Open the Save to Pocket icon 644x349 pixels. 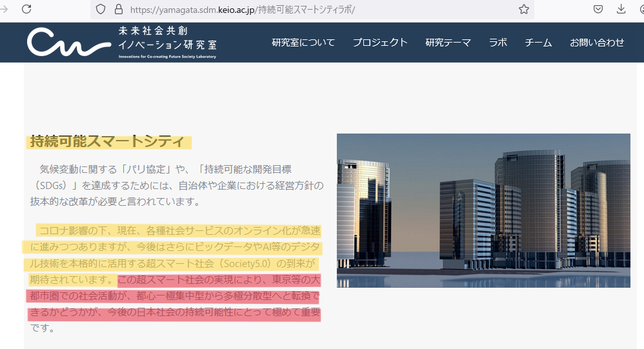click(598, 9)
